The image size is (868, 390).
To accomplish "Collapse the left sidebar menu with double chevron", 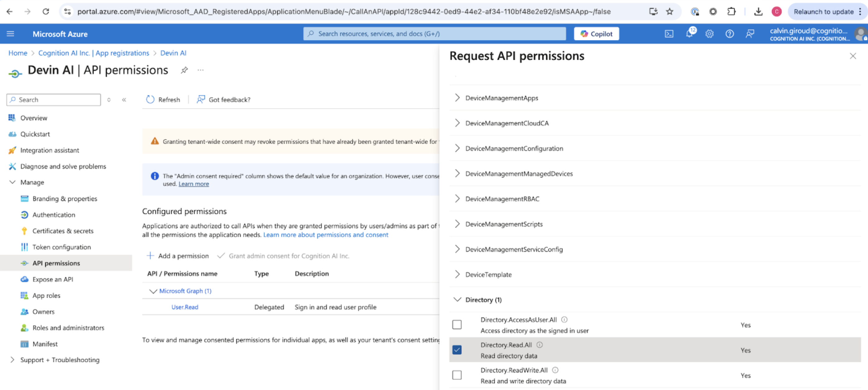I will click(x=124, y=100).
